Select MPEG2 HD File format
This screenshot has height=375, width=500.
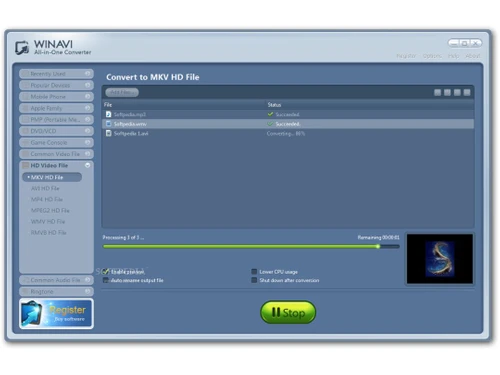(x=50, y=210)
